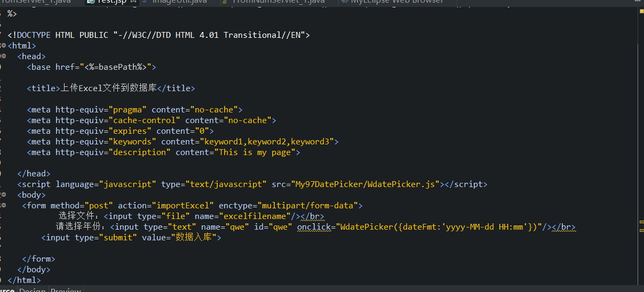
Task: Click the 'text/javascript' type value
Action: click(226, 184)
